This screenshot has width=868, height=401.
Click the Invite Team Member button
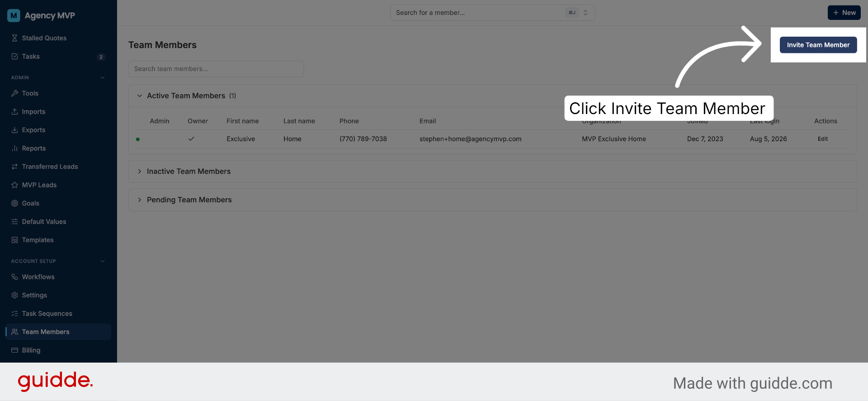818,45
